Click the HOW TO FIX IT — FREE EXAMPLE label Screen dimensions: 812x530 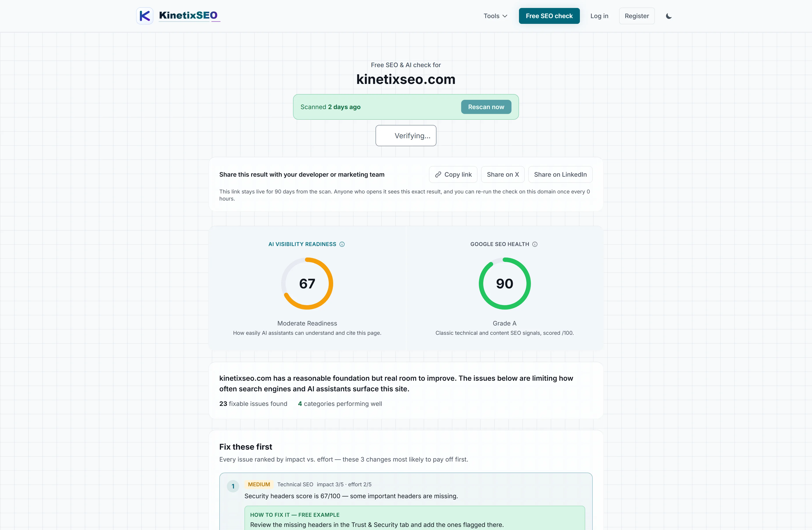(x=295, y=515)
